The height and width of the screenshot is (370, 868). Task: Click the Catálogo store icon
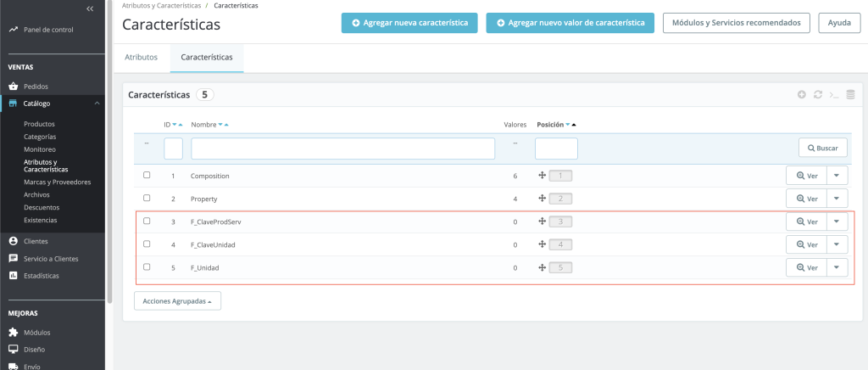(x=14, y=104)
